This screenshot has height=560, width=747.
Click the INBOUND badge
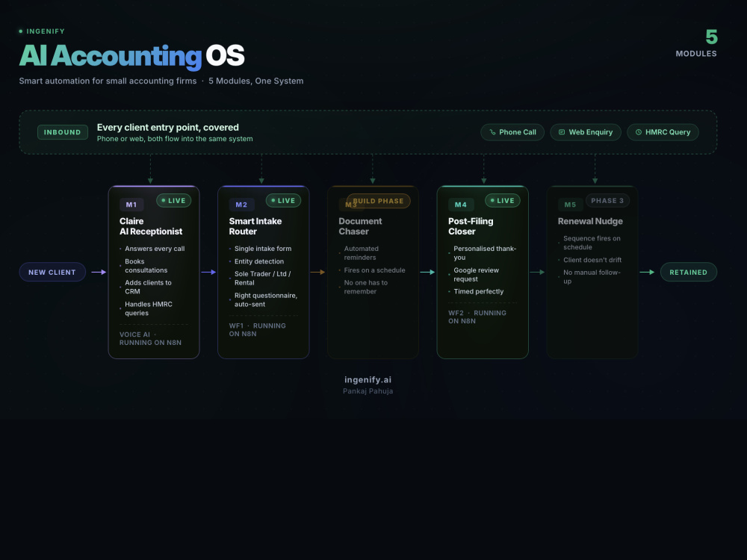(63, 132)
